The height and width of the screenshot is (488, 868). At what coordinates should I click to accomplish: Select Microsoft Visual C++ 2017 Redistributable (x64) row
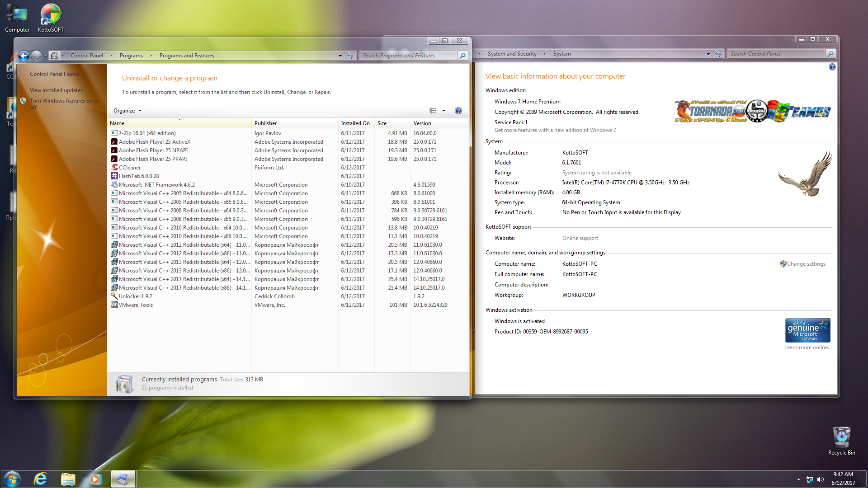[288, 279]
